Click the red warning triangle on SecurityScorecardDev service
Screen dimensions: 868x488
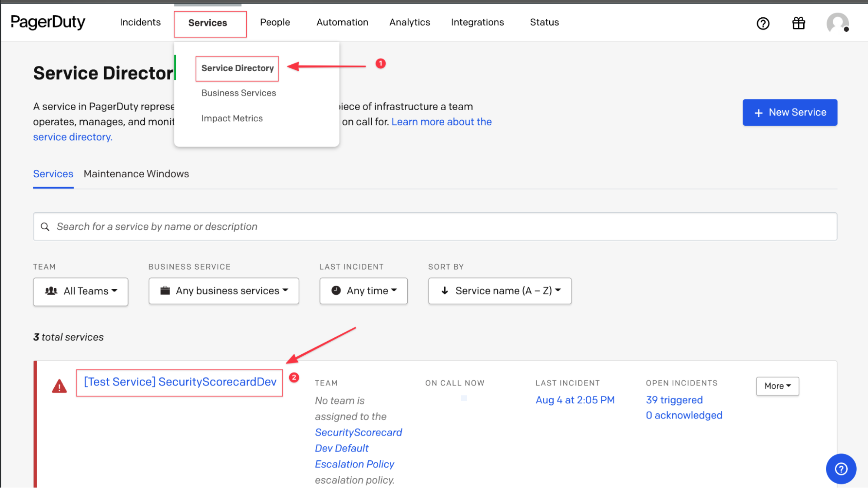(x=59, y=386)
